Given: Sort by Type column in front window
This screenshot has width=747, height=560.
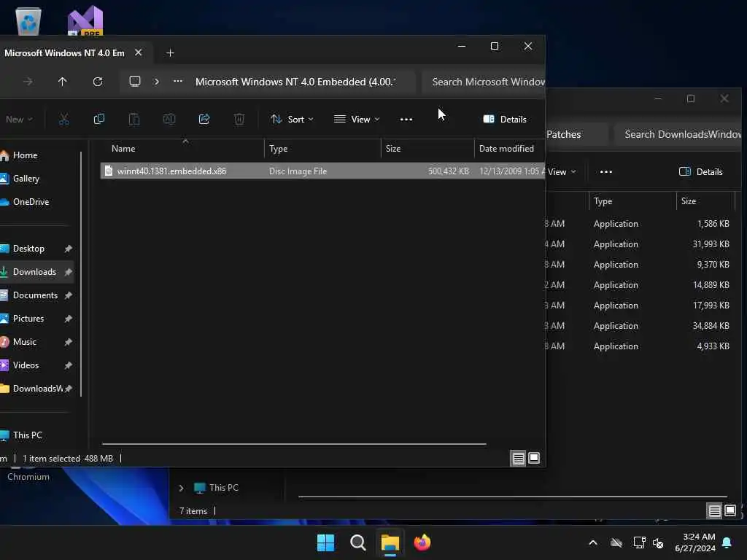Looking at the screenshot, I should tap(322, 149).
